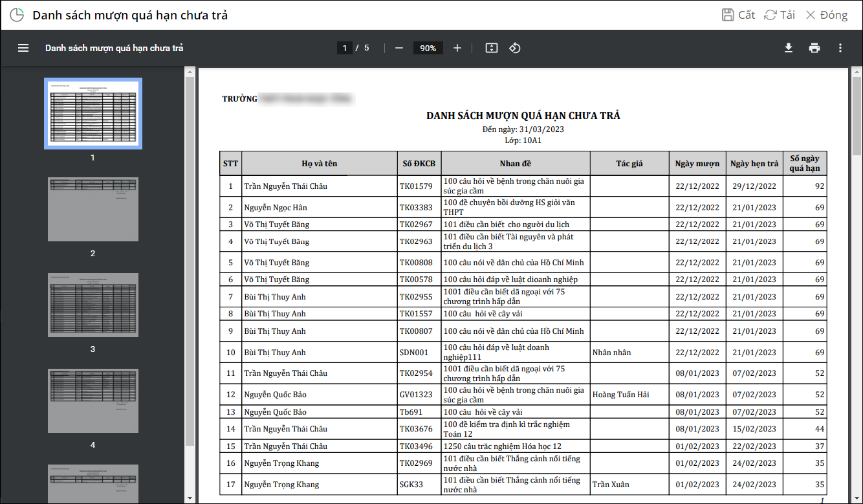The width and height of the screenshot is (863, 504).
Task: Click author 'Hoàng Tuấn Hải'
Action: tap(620, 395)
